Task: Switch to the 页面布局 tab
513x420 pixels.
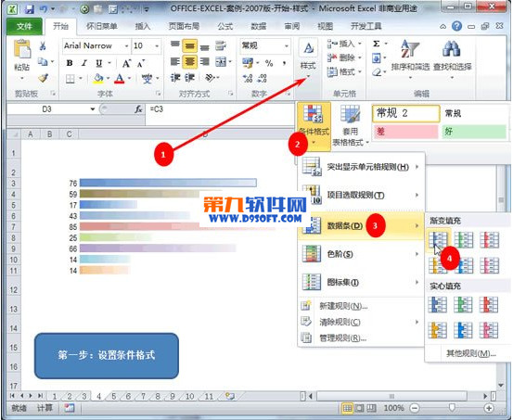Action: coord(184,26)
